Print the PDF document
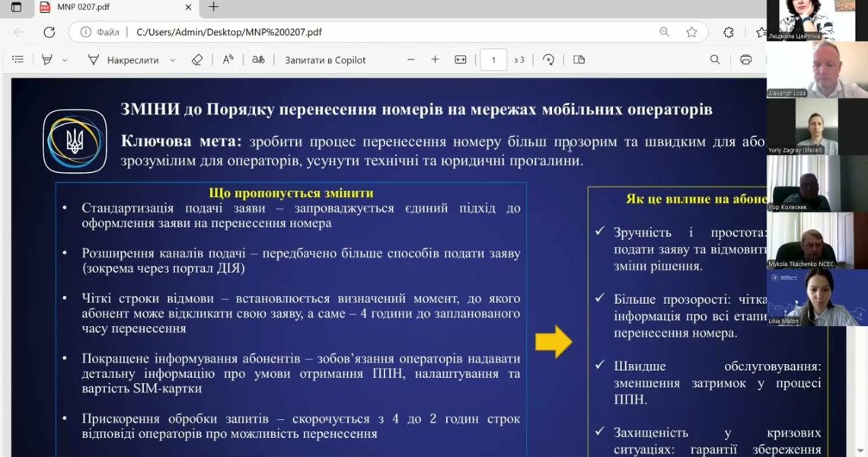The image size is (868, 457). tap(745, 59)
